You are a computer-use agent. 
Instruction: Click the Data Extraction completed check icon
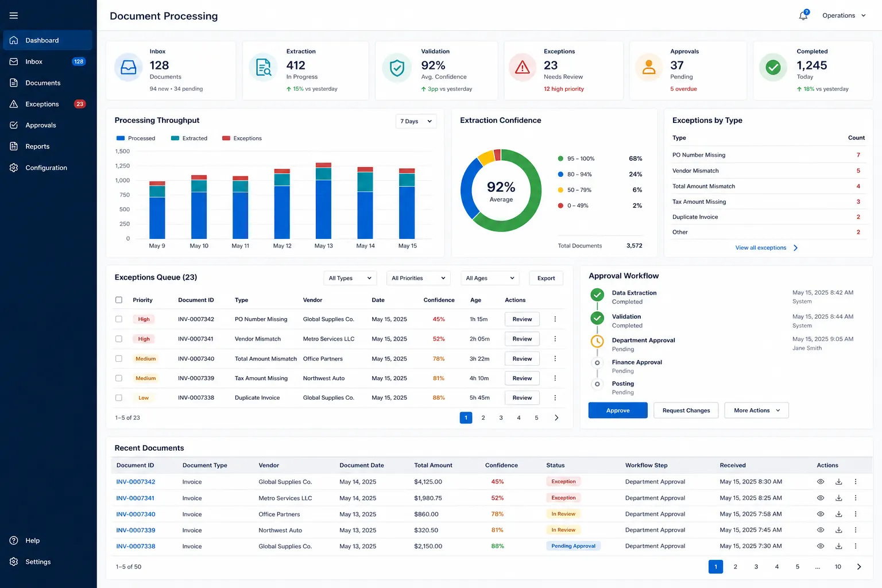point(597,295)
